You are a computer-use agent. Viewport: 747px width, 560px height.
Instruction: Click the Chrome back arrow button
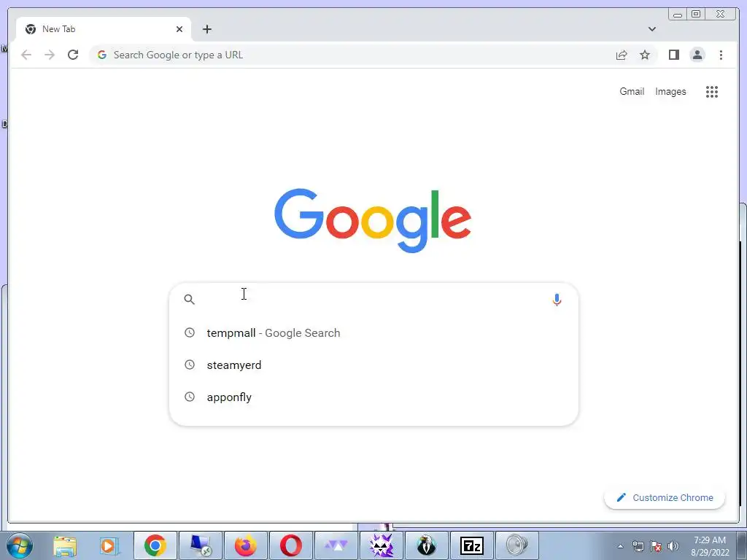pyautogui.click(x=26, y=55)
